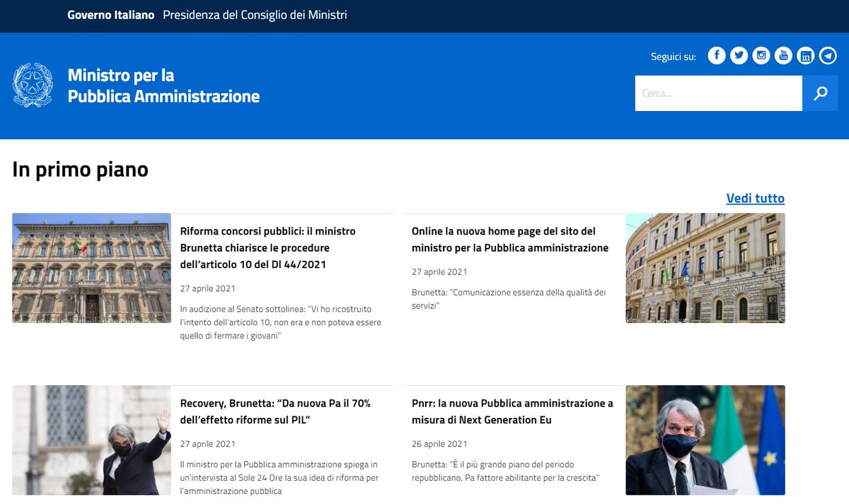Image resolution: width=849 pixels, height=504 pixels.
Task: Click the Pnrr masked minister with flags thumbnail
Action: coord(705,440)
